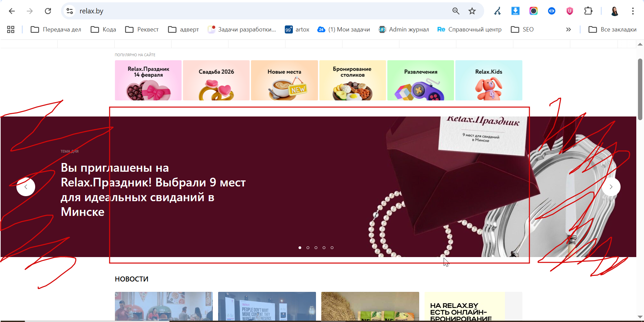Select the fourth carousel dot
The image size is (644, 322).
point(324,248)
